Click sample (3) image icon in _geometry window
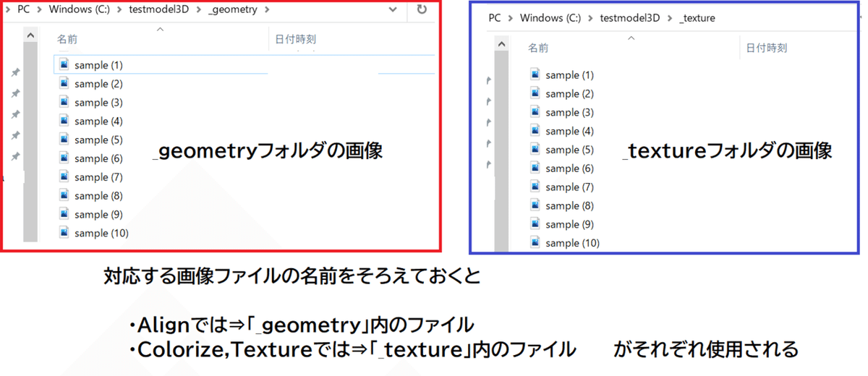The image size is (868, 376). point(64,102)
